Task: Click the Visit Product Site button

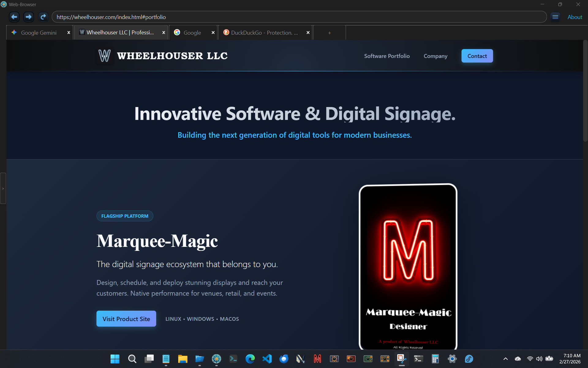Action: pos(126,319)
